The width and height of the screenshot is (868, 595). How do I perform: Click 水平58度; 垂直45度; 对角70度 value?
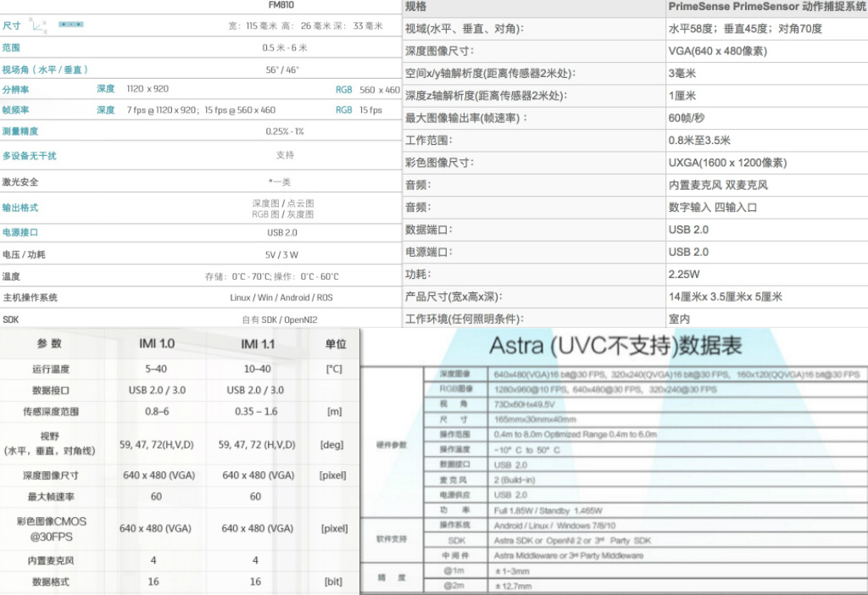[x=745, y=29]
